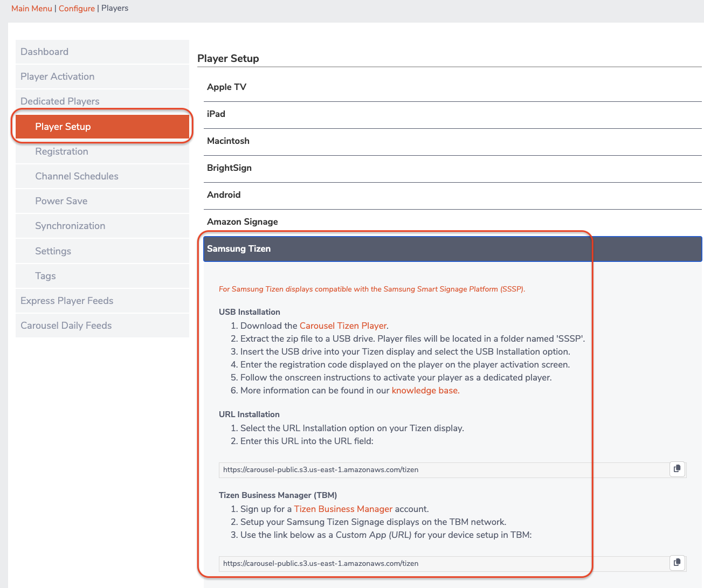Expand the Amazon Signage section

click(453, 222)
